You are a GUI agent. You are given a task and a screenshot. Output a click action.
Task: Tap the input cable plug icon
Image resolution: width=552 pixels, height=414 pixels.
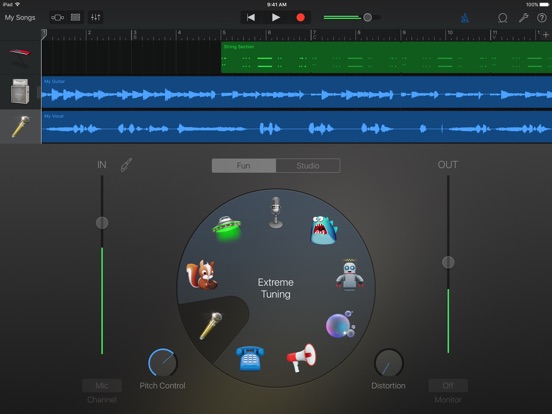[126, 164]
